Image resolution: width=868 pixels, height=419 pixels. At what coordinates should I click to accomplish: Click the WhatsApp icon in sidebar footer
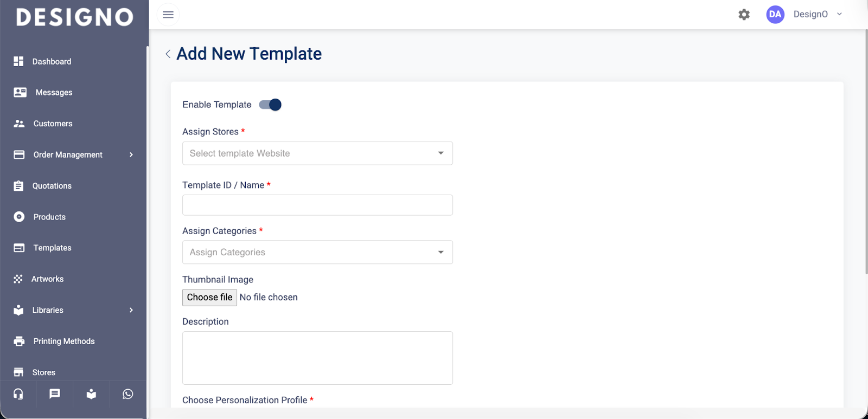coord(128,394)
